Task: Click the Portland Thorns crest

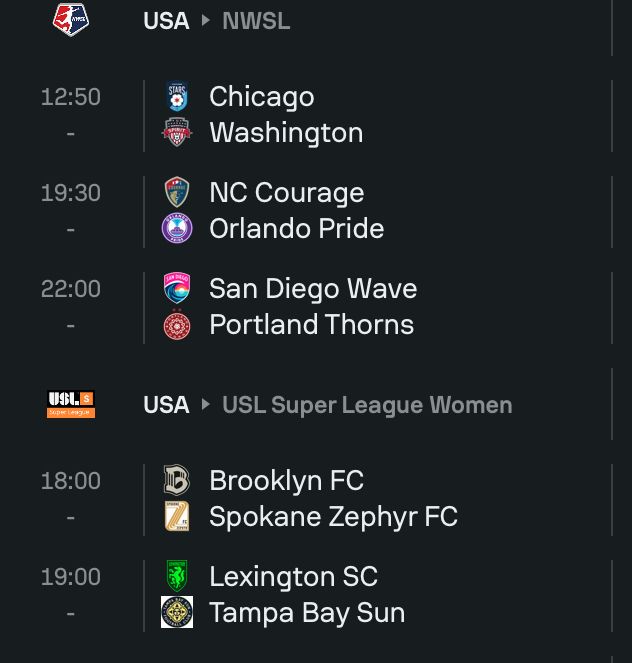Action: coord(177,324)
